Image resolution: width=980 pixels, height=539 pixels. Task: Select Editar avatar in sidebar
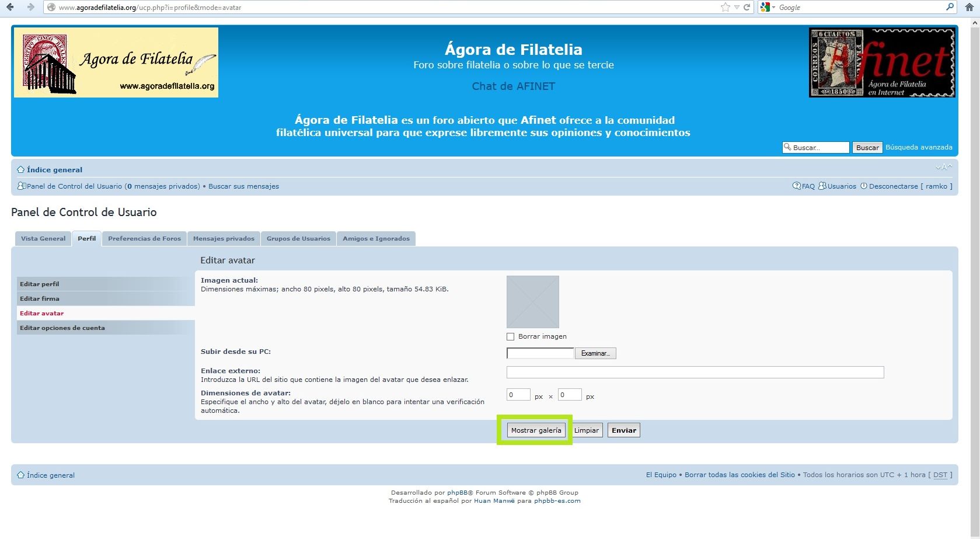106,313
